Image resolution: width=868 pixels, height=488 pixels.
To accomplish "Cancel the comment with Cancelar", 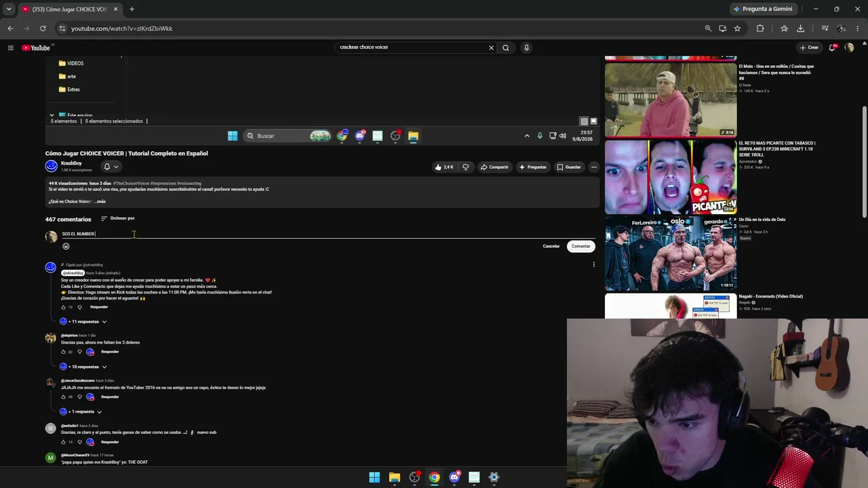I will [551, 246].
